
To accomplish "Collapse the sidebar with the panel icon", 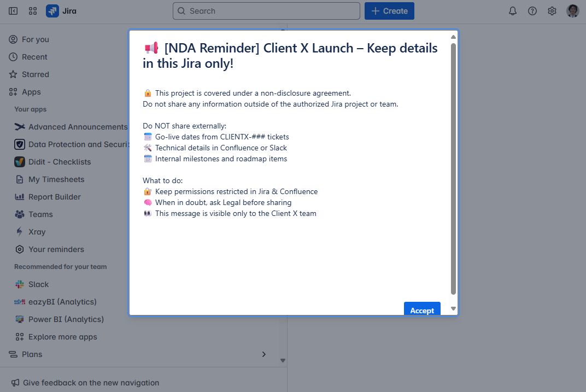I will tap(13, 11).
